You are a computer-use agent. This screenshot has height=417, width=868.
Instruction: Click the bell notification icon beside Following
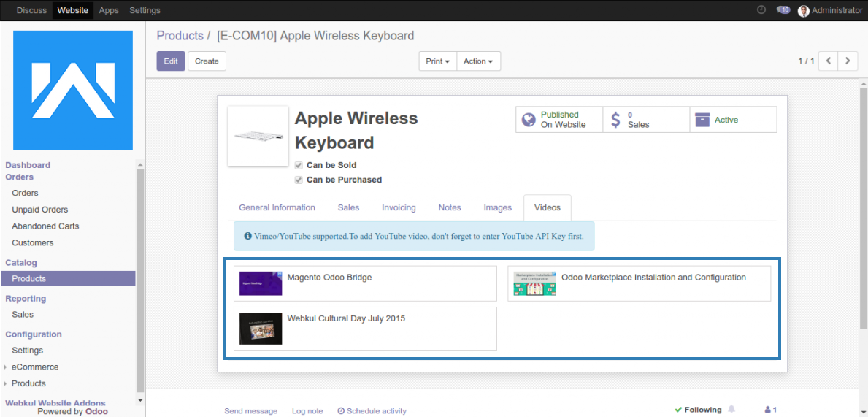click(x=731, y=410)
